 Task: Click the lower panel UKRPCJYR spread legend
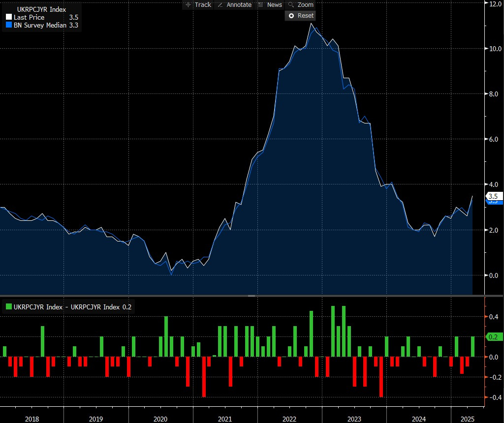tap(69, 307)
